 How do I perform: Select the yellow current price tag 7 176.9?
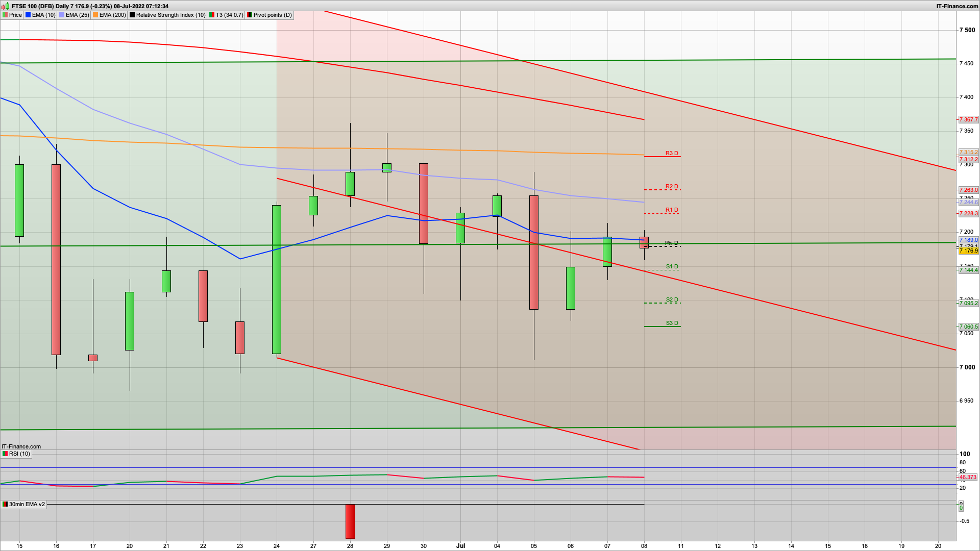[x=968, y=251]
